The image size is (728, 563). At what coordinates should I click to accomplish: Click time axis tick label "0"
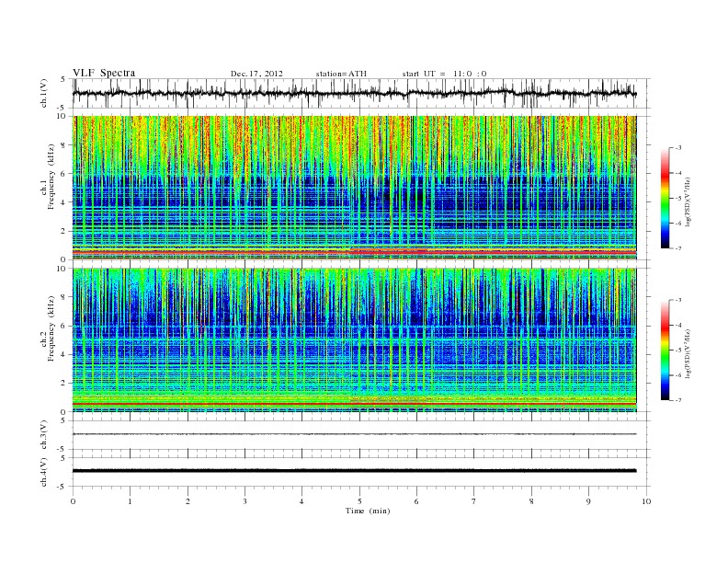click(73, 501)
